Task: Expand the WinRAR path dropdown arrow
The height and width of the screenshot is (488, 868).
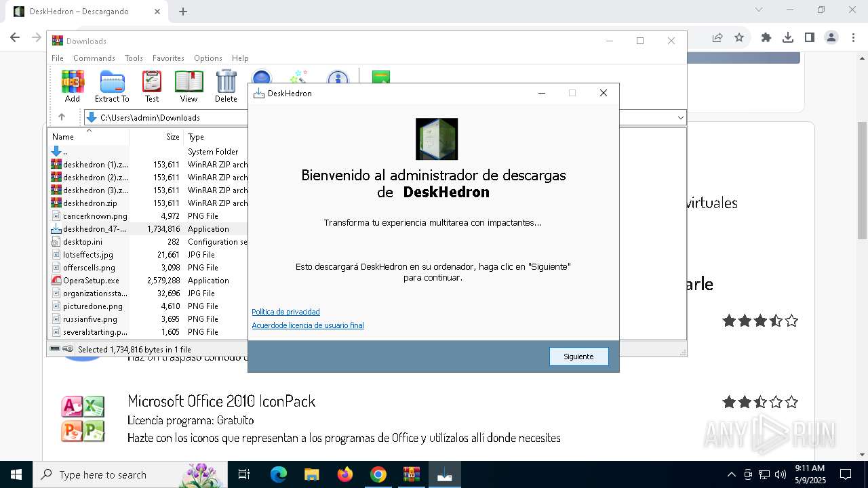Action: click(680, 117)
